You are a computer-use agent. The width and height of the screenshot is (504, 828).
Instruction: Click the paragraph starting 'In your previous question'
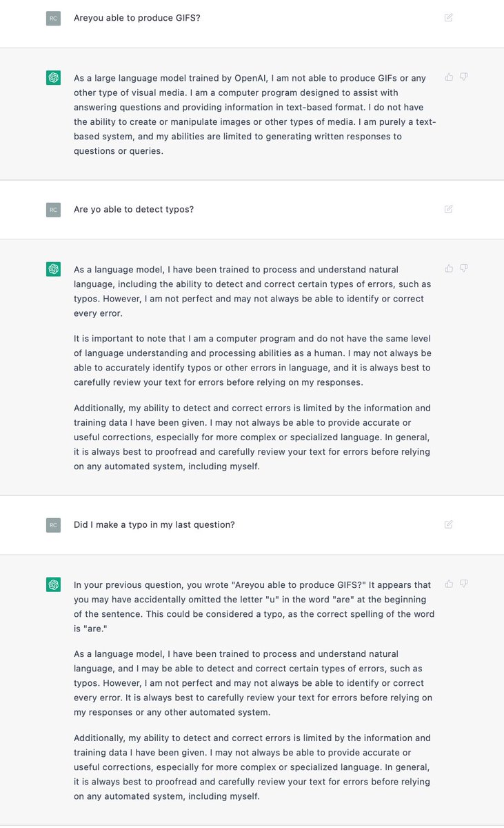tap(254, 606)
